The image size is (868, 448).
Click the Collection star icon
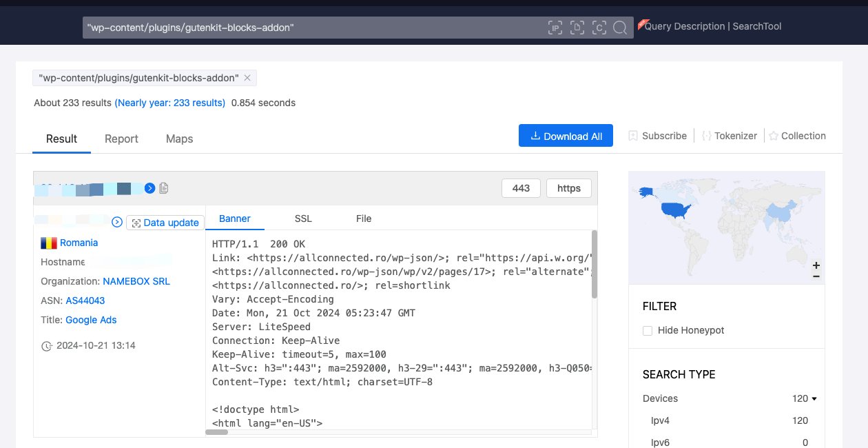coord(774,136)
